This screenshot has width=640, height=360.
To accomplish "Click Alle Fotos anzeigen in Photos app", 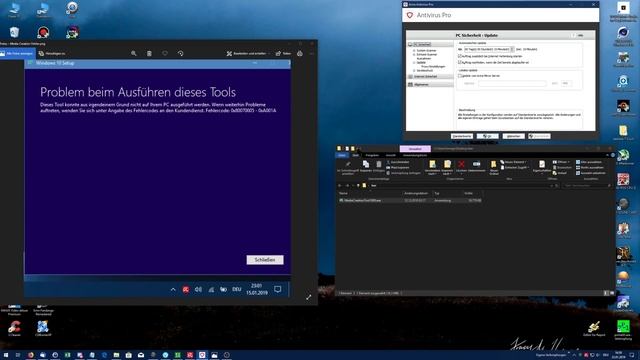I will click(17, 53).
